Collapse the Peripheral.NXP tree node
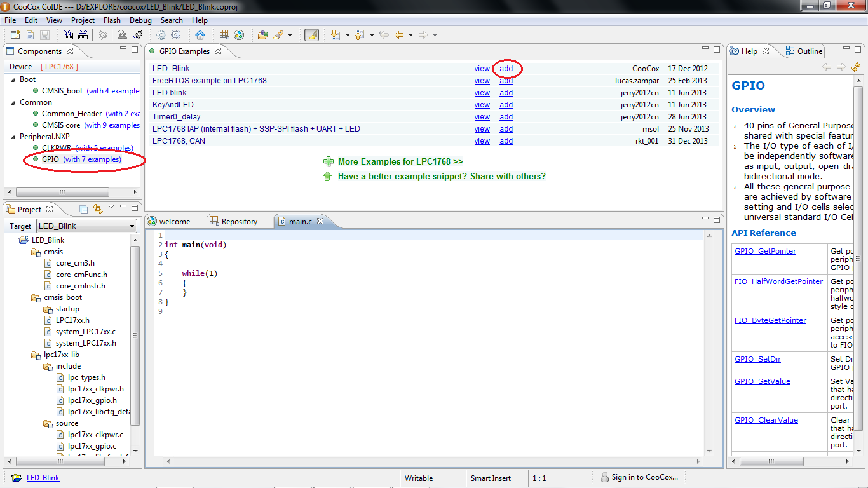The height and width of the screenshot is (488, 868). [13, 137]
